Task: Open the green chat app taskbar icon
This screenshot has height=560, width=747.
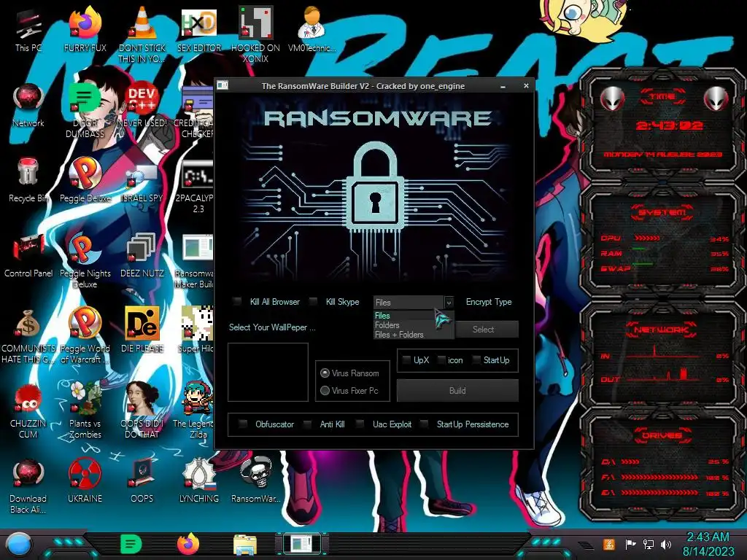Action: coord(131,544)
